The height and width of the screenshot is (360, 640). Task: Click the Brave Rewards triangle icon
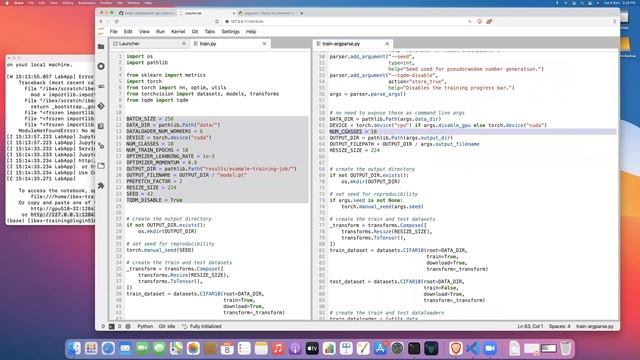(489, 21)
